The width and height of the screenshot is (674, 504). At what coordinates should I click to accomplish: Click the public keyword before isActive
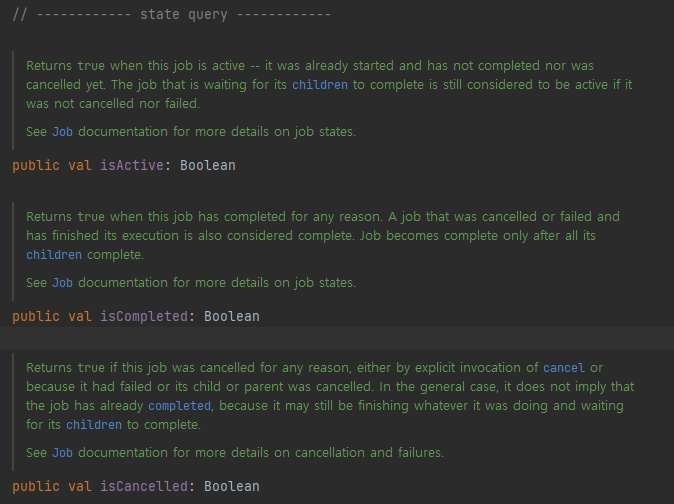pyautogui.click(x=36, y=165)
